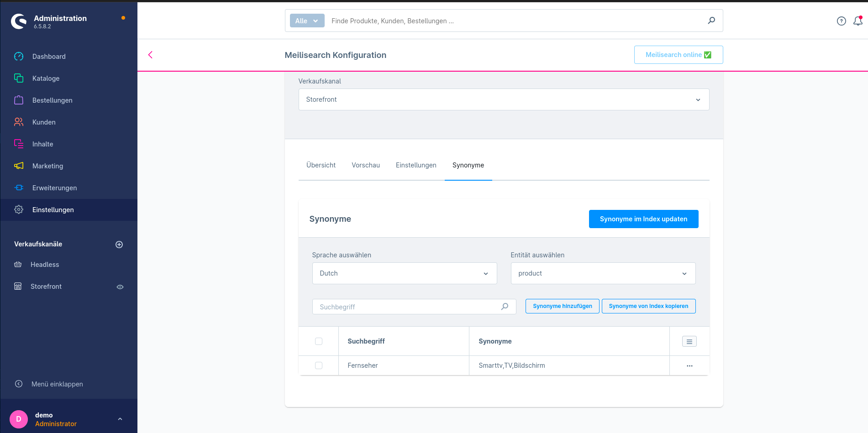This screenshot has height=433, width=868.
Task: Click Synonyme hinzufügen button
Action: pyautogui.click(x=563, y=306)
